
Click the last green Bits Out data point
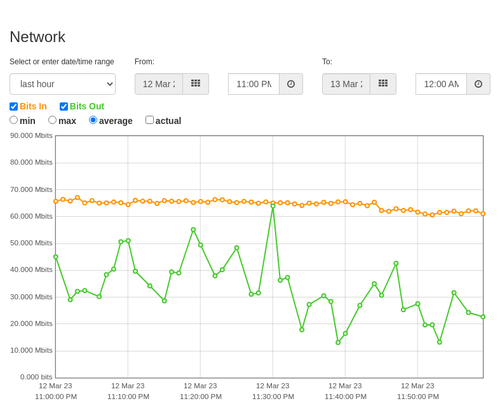[x=483, y=317]
